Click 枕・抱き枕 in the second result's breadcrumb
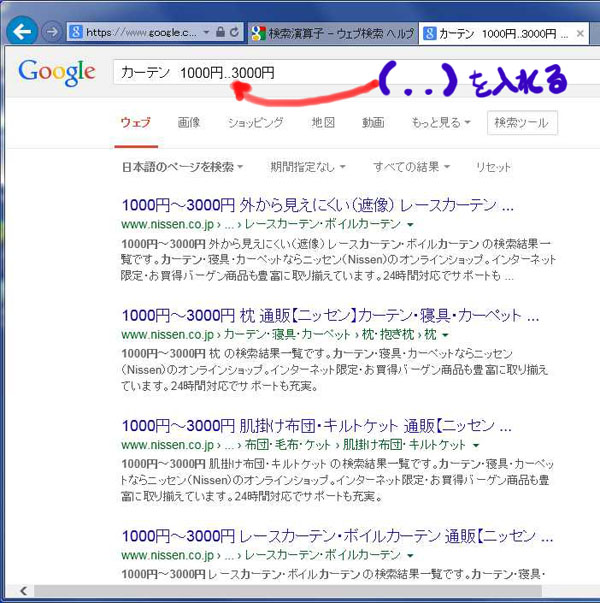This screenshot has height=603, width=600. pyautogui.click(x=388, y=335)
